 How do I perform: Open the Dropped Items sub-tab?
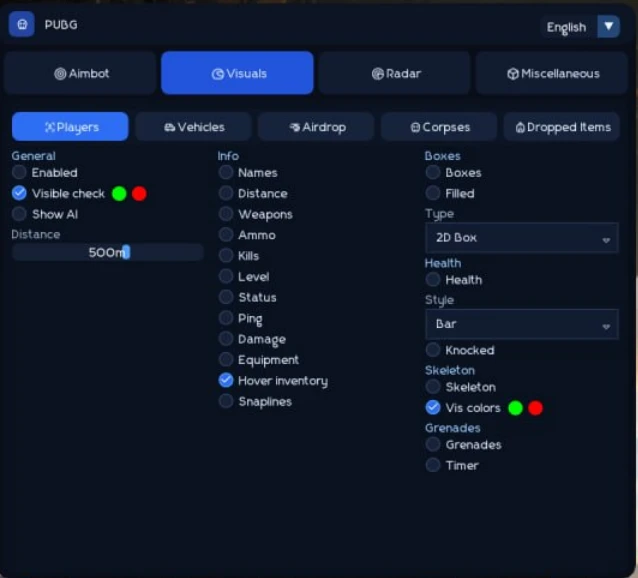(x=562, y=127)
